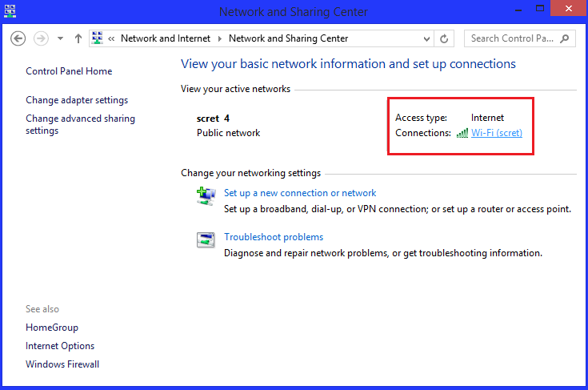Open Windows Firewall under See also
Screen dimensions: 588x390
pos(62,364)
